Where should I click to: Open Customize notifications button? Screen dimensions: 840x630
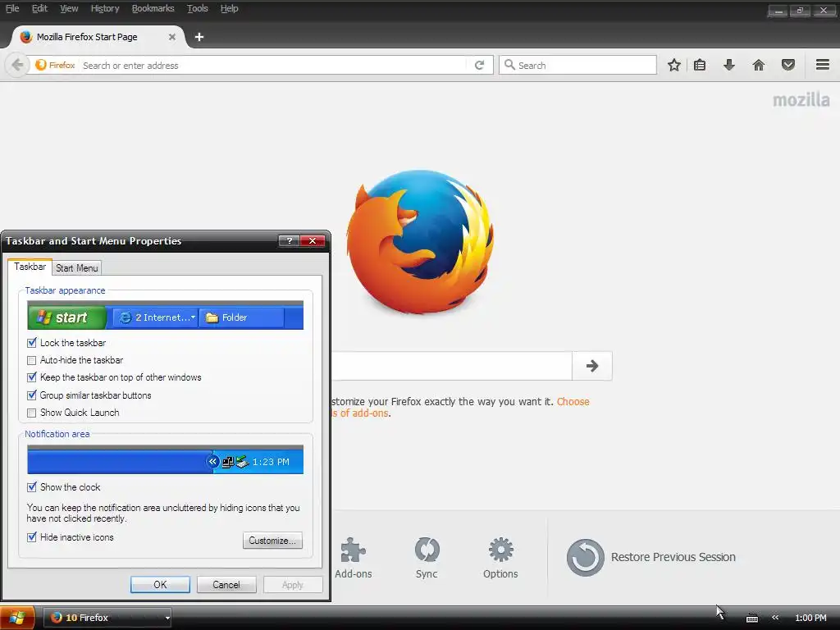tap(272, 541)
